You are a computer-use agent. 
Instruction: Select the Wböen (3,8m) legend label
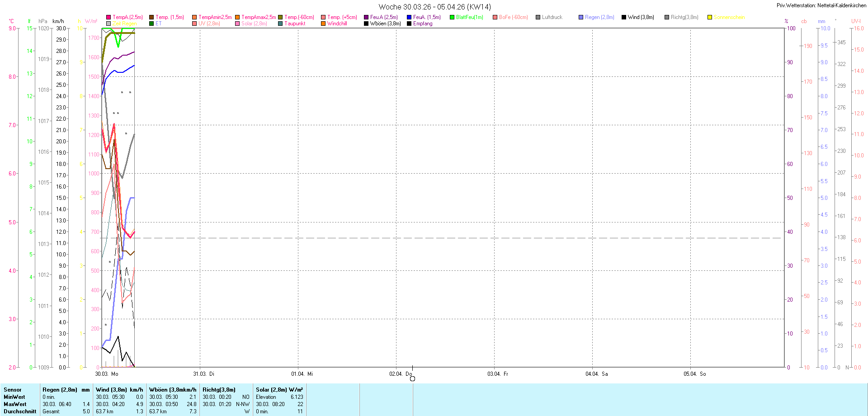pyautogui.click(x=385, y=24)
